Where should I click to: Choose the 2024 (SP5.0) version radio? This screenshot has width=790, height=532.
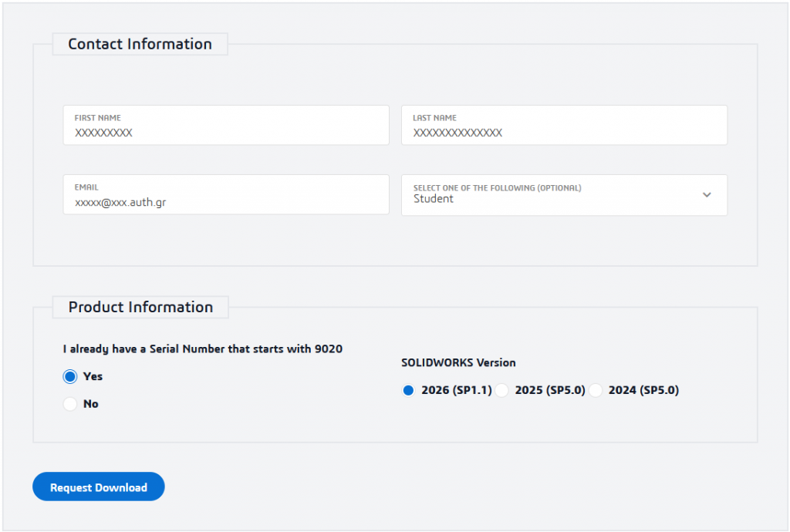[x=596, y=391]
